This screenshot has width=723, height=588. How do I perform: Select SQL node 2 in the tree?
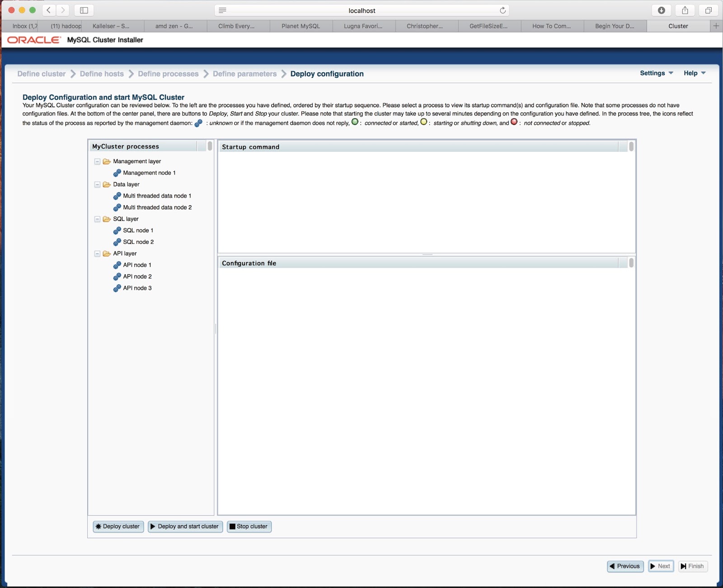[138, 242]
